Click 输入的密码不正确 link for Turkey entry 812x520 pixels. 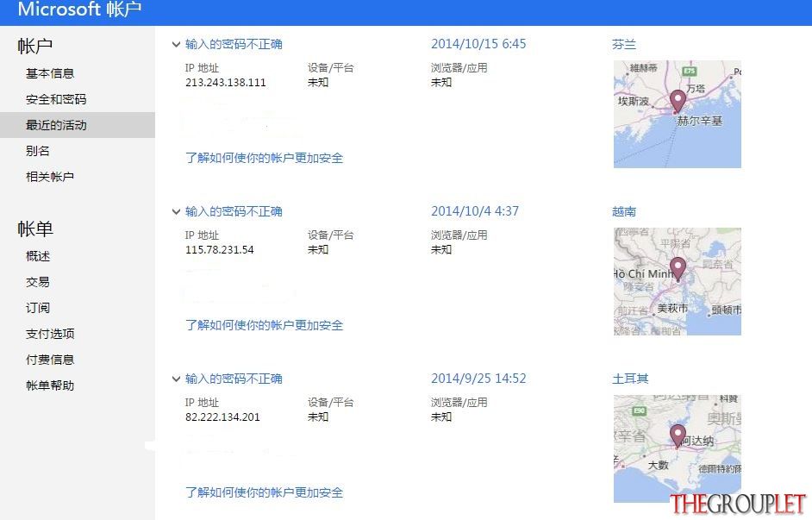(234, 379)
